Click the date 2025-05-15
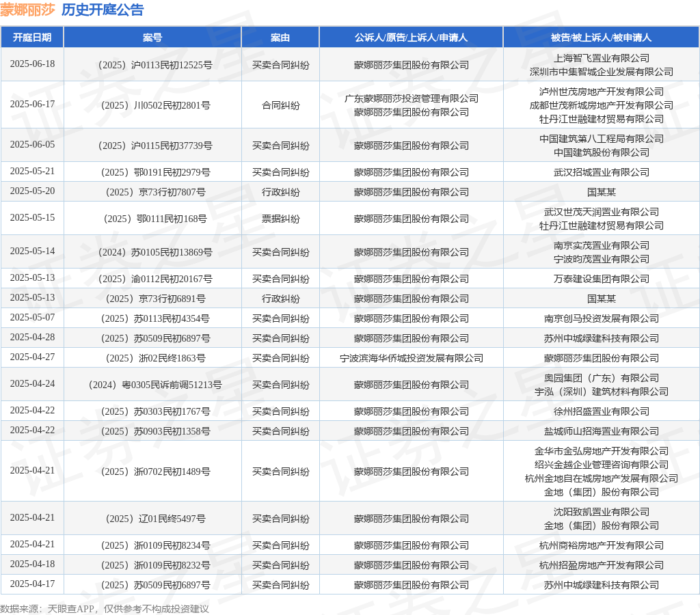This screenshot has width=700, height=615. pos(32,217)
